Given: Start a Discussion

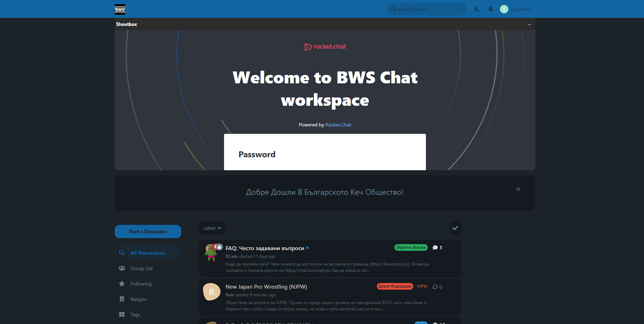Looking at the screenshot, I should [148, 232].
